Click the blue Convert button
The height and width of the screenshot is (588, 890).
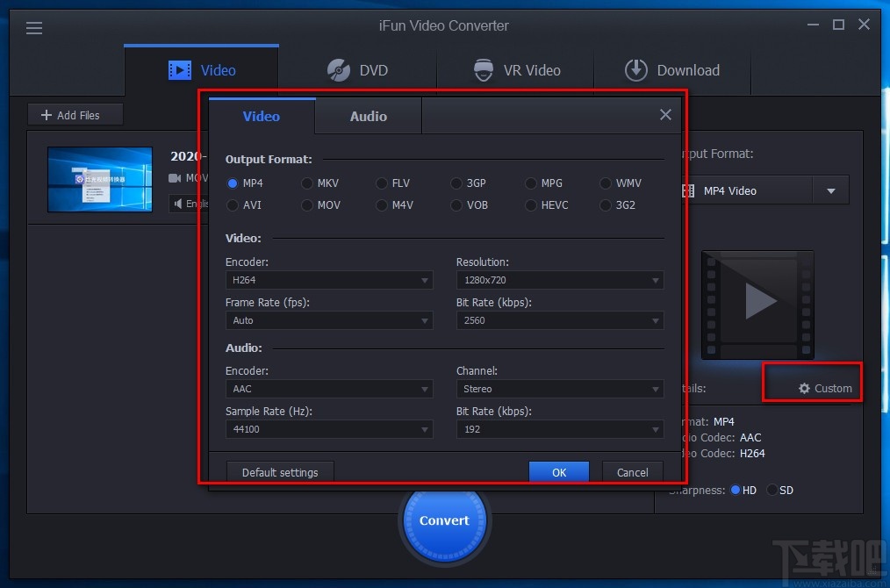click(444, 520)
